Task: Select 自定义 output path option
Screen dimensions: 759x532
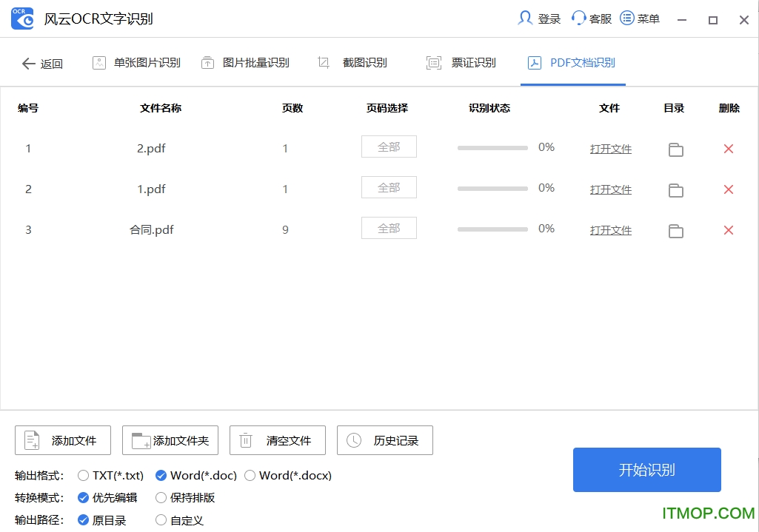Action: (161, 520)
